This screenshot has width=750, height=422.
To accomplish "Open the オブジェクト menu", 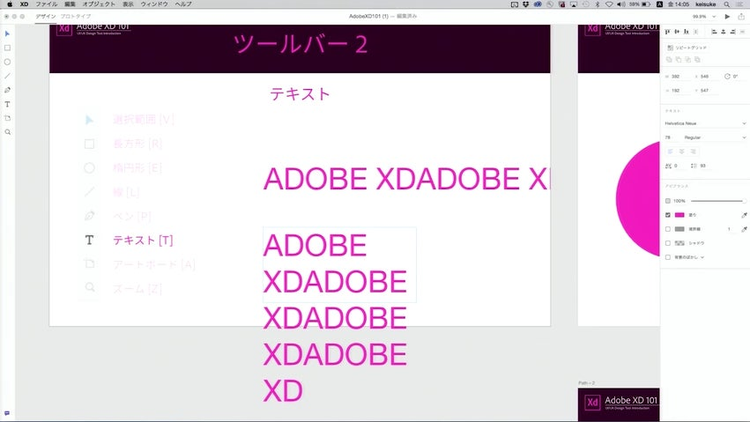I will click(x=99, y=5).
